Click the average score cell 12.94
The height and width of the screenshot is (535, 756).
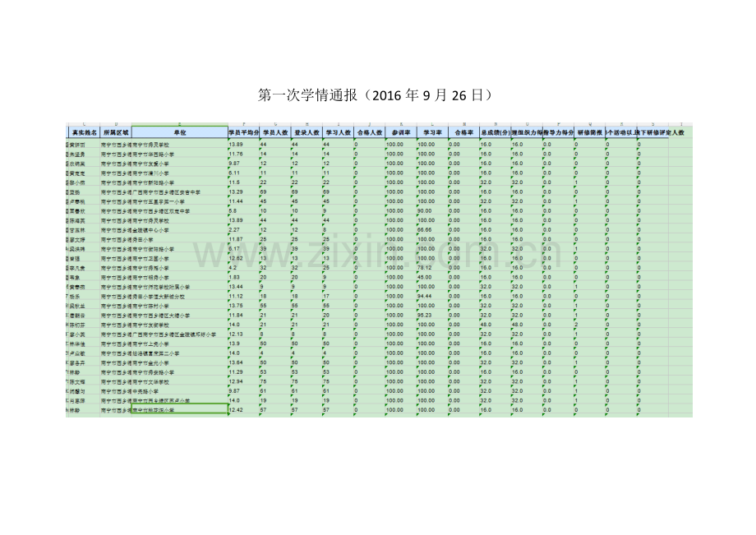pyautogui.click(x=243, y=381)
